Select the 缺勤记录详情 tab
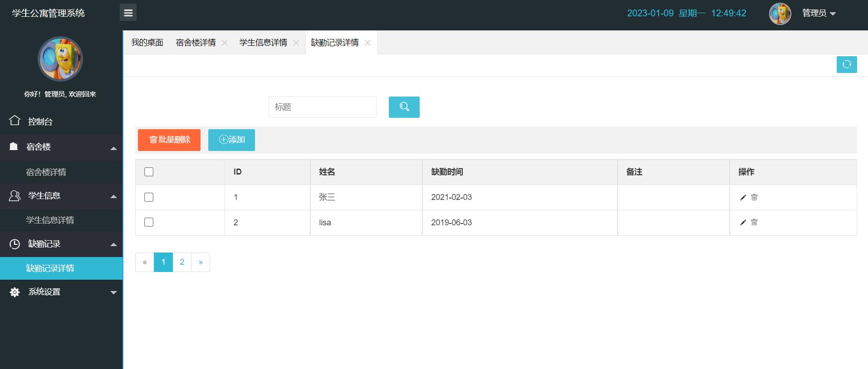Image resolution: width=868 pixels, height=369 pixels. pyautogui.click(x=334, y=43)
